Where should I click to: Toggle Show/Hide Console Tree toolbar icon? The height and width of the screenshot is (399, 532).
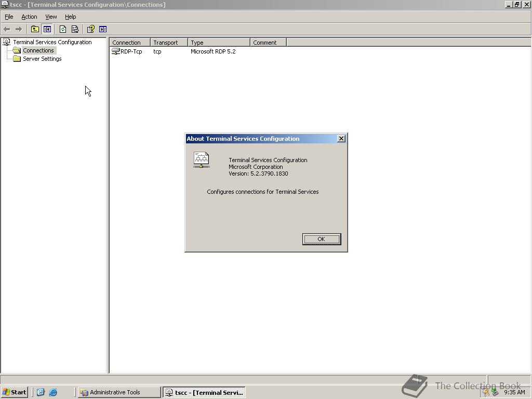point(47,29)
